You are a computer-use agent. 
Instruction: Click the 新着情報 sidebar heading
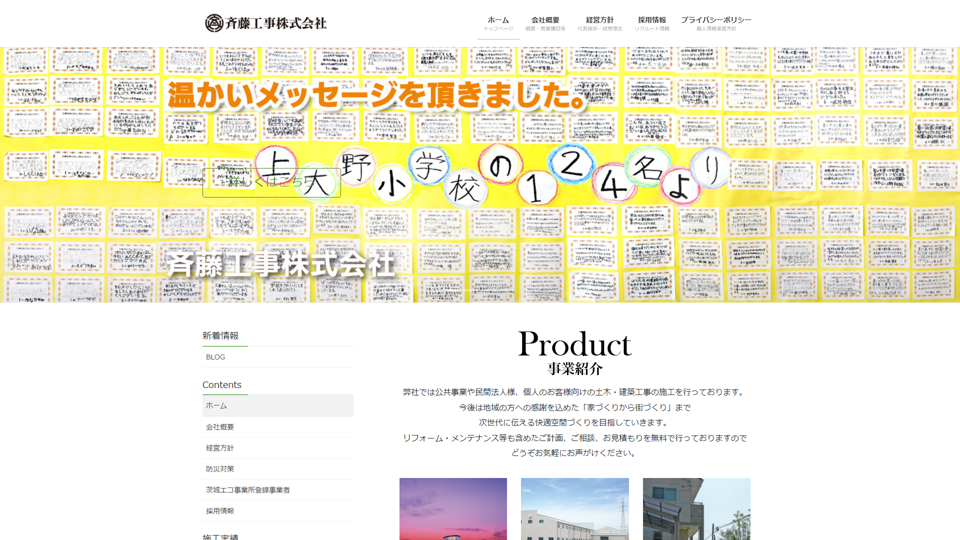220,336
